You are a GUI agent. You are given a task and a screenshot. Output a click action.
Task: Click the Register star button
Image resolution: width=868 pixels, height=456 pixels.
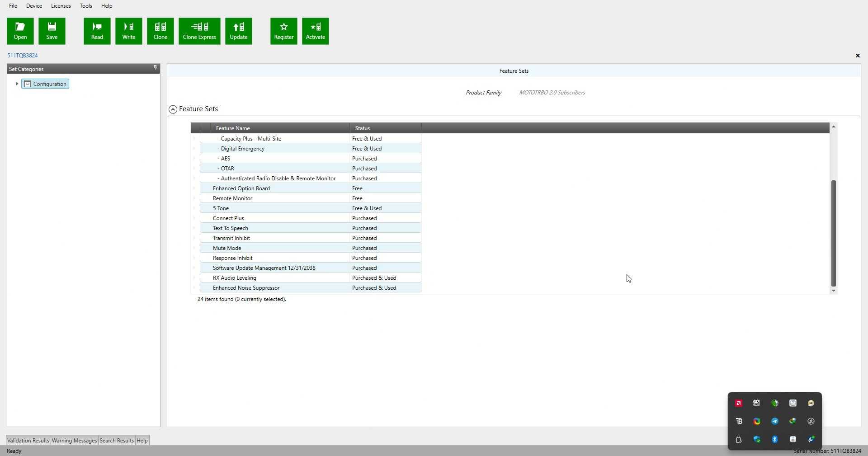(284, 31)
